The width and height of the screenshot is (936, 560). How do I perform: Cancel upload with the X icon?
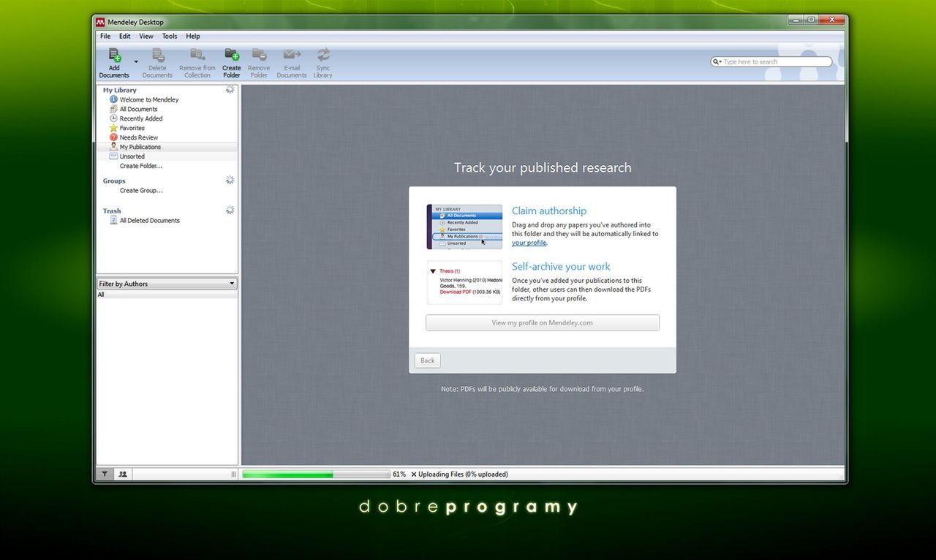414,474
